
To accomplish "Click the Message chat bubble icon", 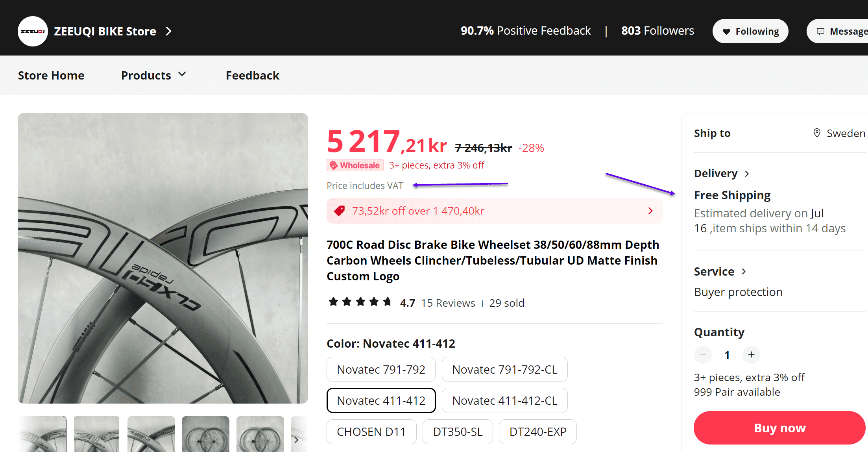I will [820, 31].
